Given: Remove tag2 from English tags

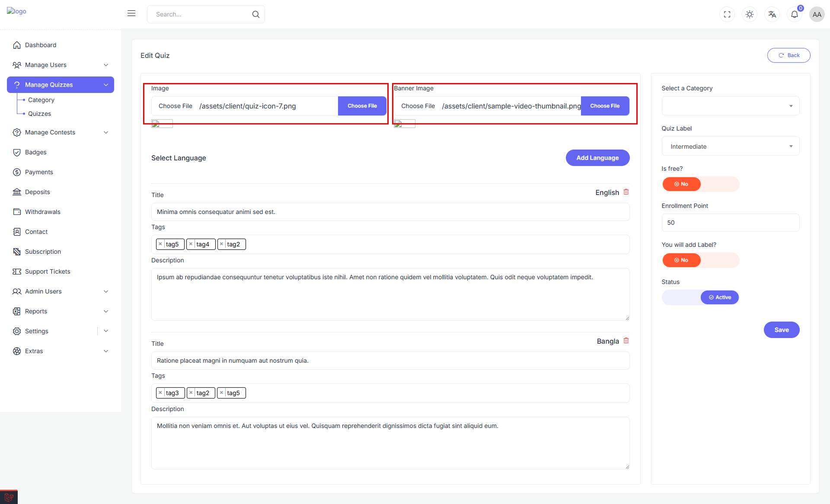Looking at the screenshot, I should pyautogui.click(x=222, y=244).
